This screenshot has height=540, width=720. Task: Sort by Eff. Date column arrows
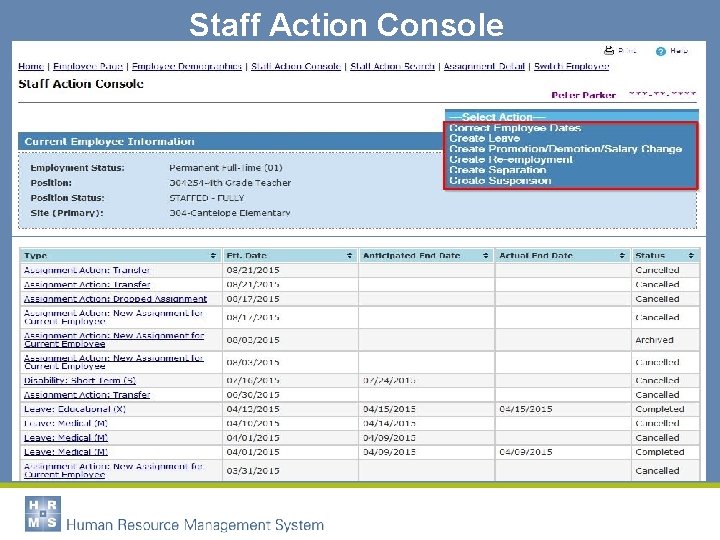(349, 255)
